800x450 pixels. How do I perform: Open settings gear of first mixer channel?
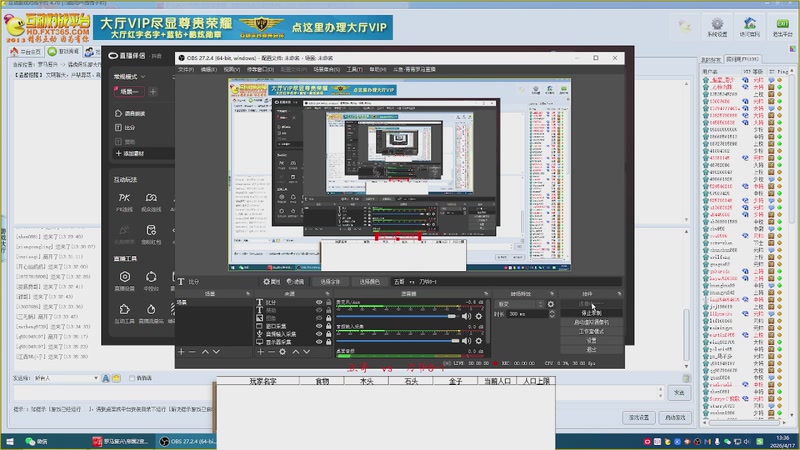click(479, 316)
